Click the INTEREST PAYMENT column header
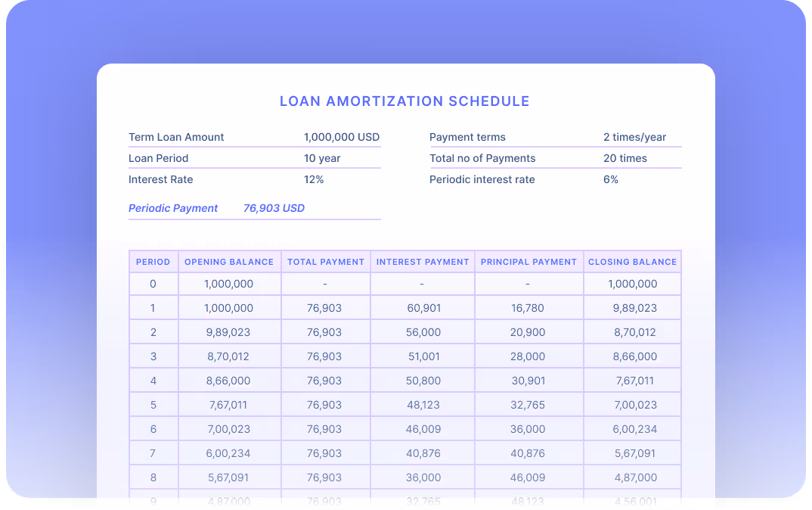The height and width of the screenshot is (510, 812). [423, 262]
